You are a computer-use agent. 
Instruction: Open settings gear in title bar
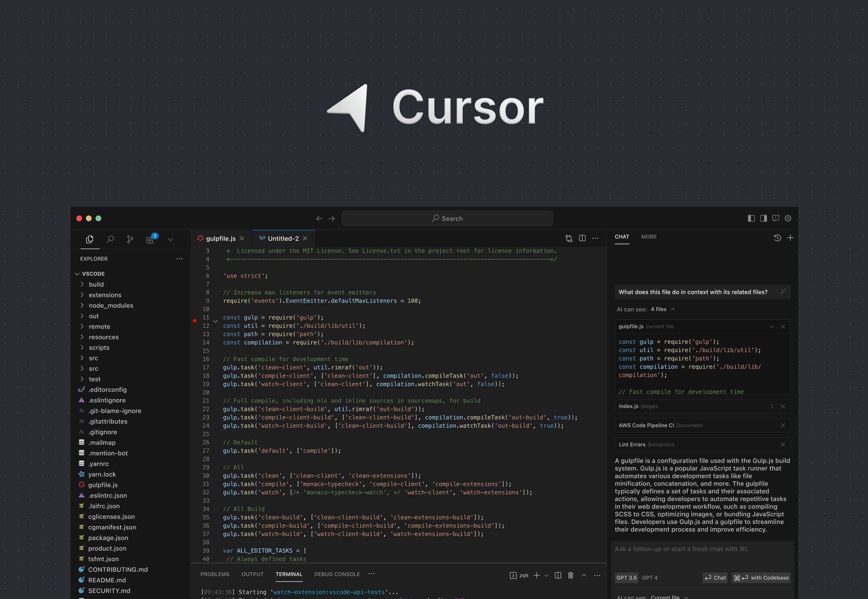788,218
